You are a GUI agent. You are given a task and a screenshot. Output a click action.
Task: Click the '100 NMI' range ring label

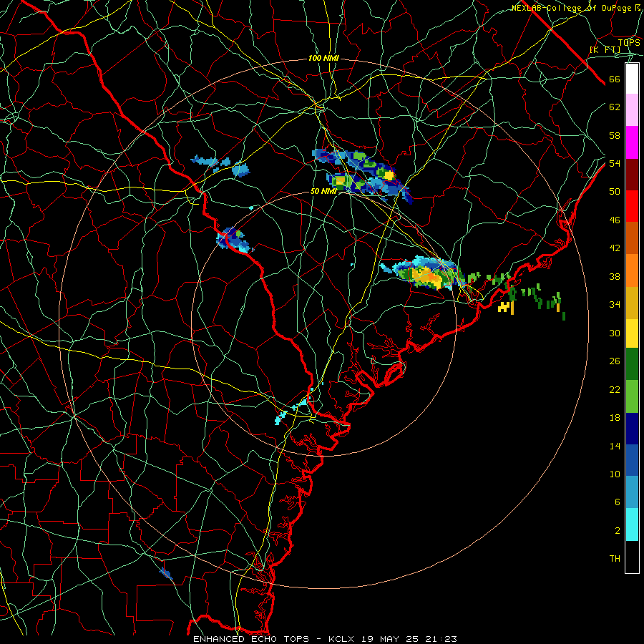tap(323, 59)
